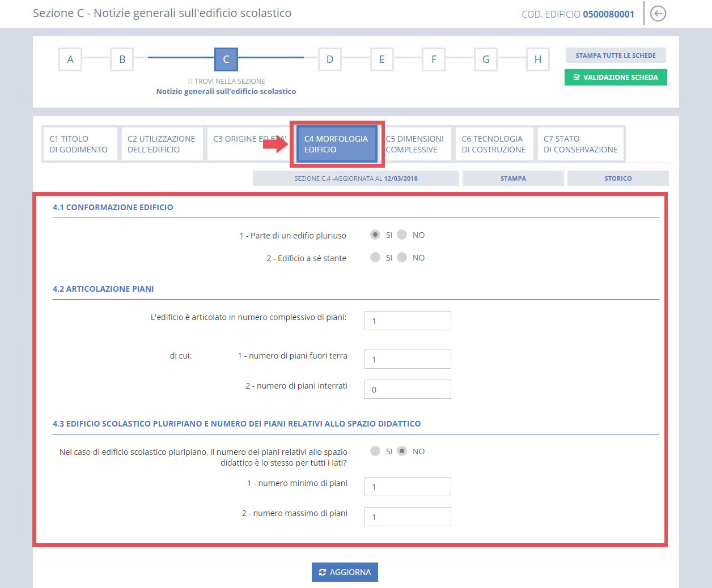The height and width of the screenshot is (588, 712).
Task: Click the Validazione Scheda button
Action: 616,78
